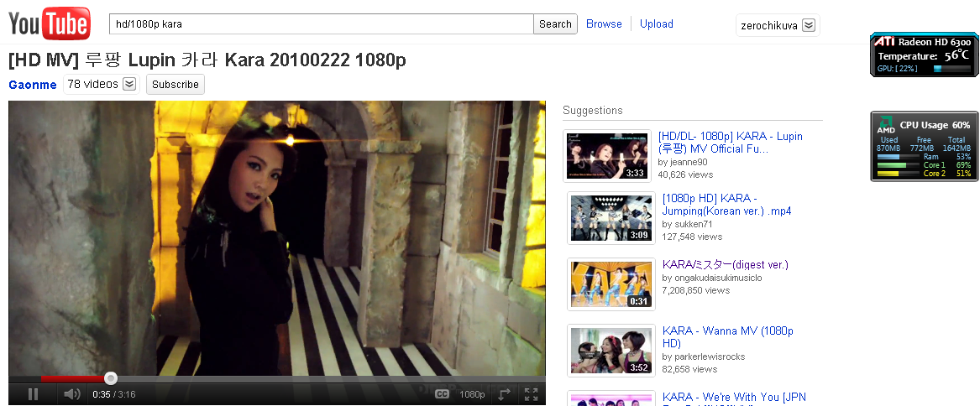Image resolution: width=980 pixels, height=406 pixels.
Task: Click the Ram usage bar in CPU gadget
Action: click(899, 157)
